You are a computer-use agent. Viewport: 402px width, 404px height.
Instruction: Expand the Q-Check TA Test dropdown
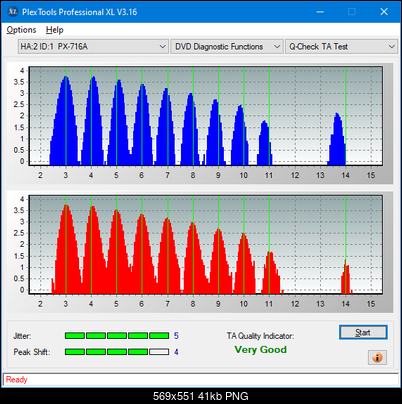pos(342,47)
